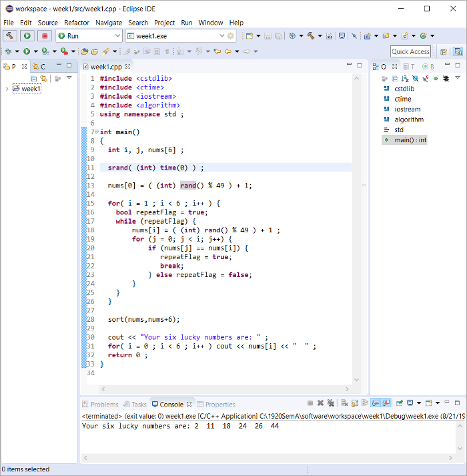Viewport: 467px width, 476px height.
Task: Click Remove All Terminated Launches in Console
Action: pos(331,403)
